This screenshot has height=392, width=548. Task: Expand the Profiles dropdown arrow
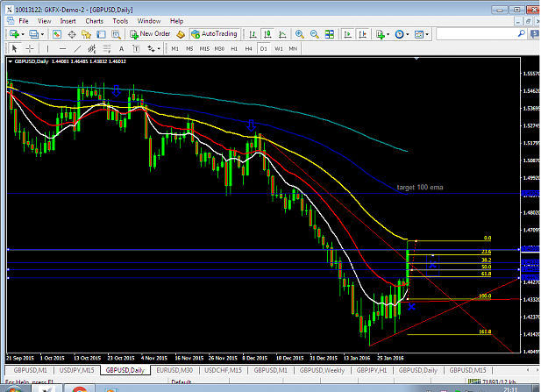point(42,34)
